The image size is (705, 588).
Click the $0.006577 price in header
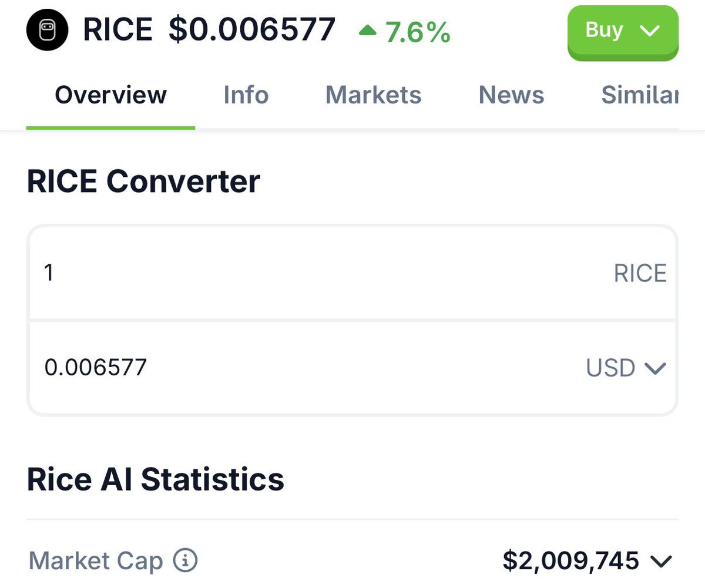coord(252,29)
